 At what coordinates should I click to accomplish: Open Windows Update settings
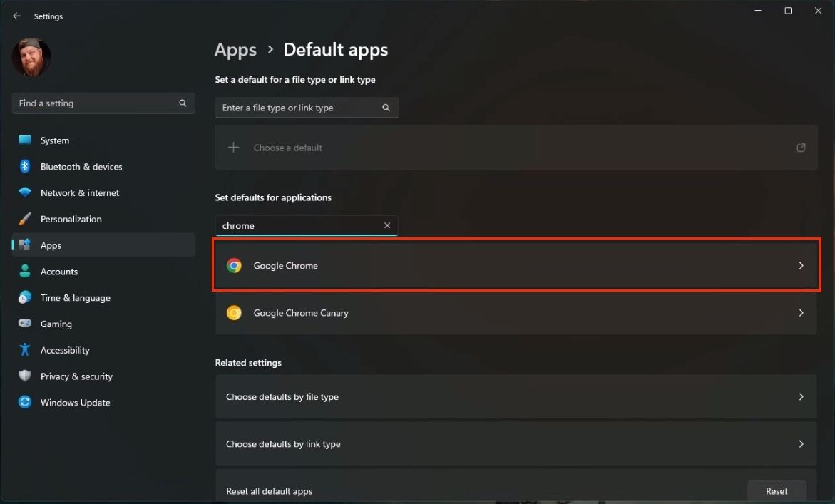(103, 402)
